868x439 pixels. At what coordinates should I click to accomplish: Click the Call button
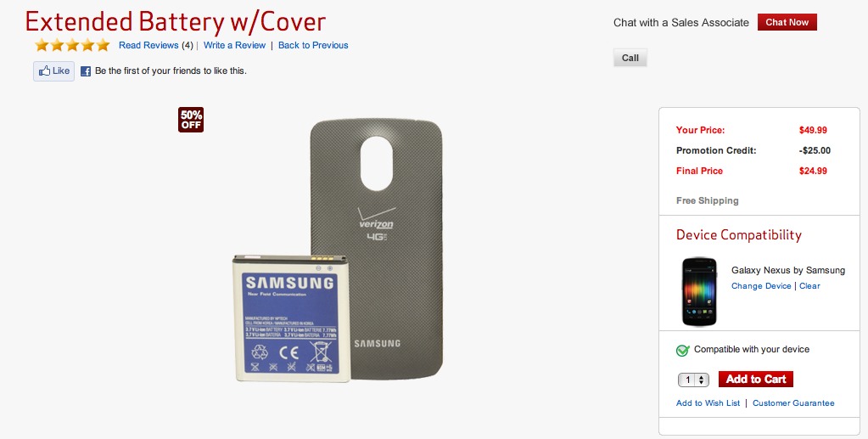(x=630, y=58)
